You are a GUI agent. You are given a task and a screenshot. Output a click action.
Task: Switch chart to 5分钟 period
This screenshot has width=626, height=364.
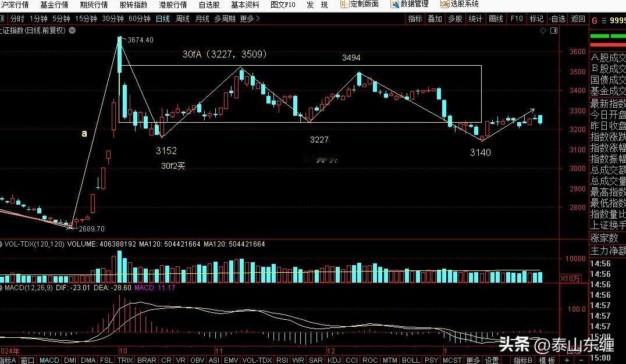click(x=61, y=19)
